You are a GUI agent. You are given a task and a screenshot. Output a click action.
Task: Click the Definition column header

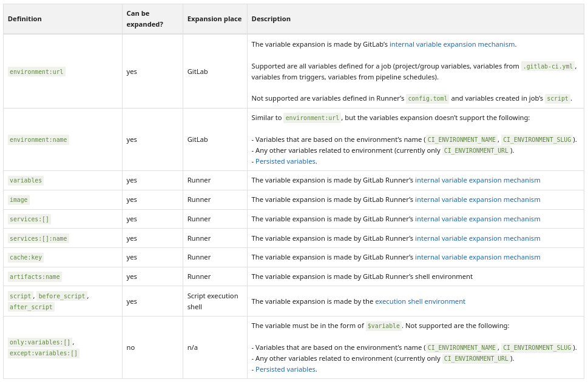point(25,19)
